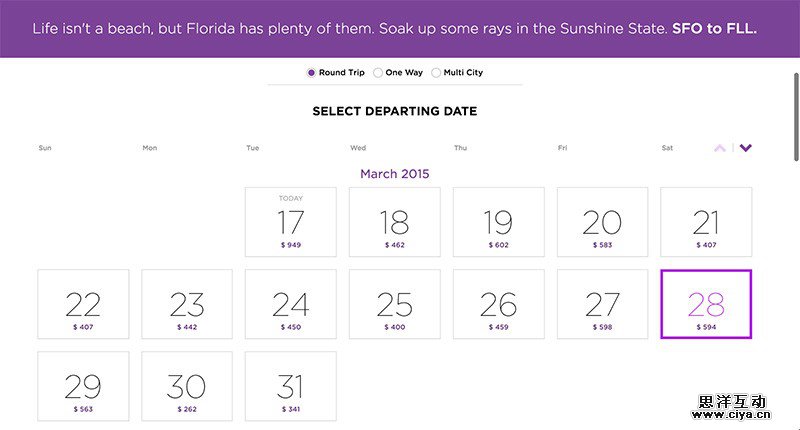Click the previous month up arrow

tap(720, 148)
